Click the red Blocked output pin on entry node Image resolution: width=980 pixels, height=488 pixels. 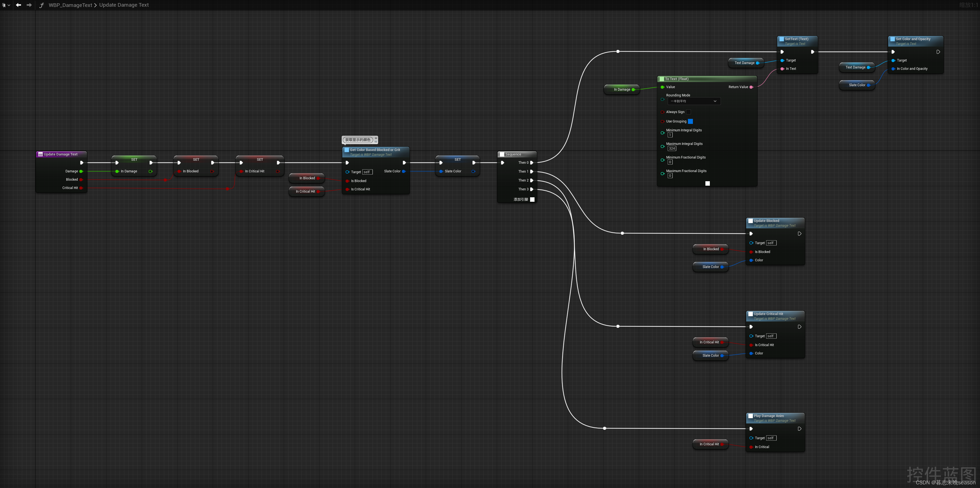click(x=81, y=180)
